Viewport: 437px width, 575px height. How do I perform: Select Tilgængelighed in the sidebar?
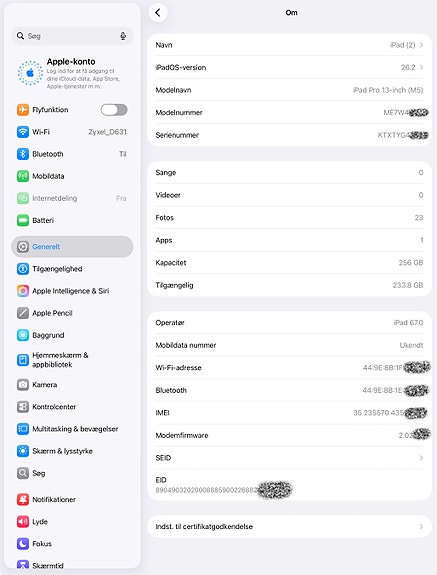coord(72,269)
